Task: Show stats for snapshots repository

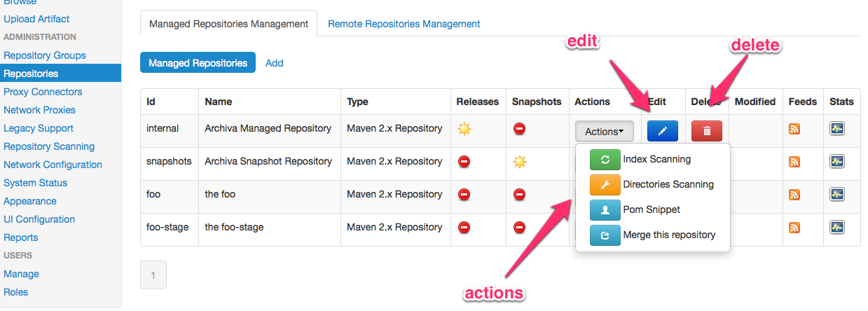Action: (836, 162)
